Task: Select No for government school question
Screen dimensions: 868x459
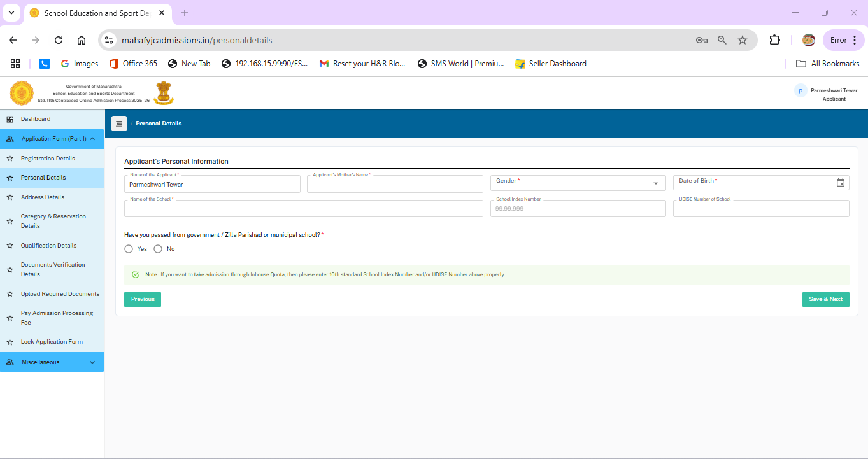Action: pyautogui.click(x=158, y=249)
